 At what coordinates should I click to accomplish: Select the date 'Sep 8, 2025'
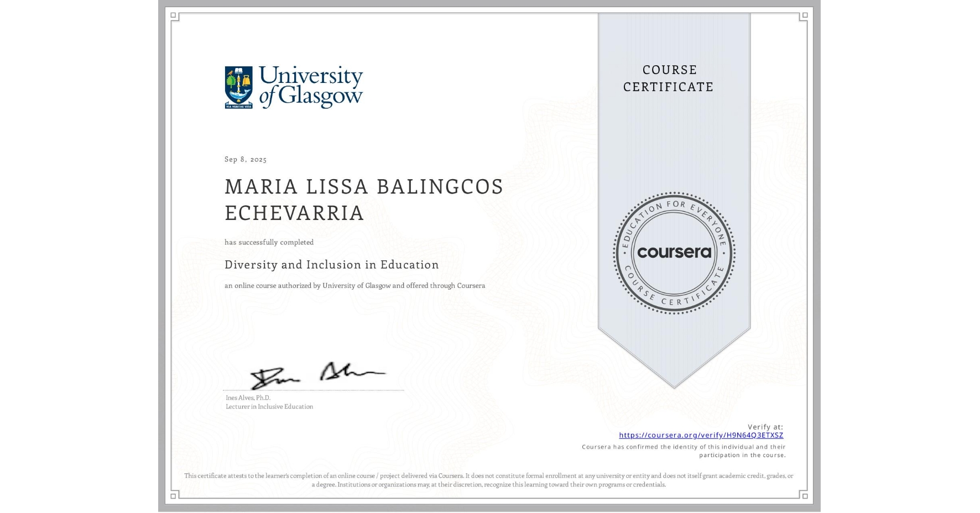(246, 159)
